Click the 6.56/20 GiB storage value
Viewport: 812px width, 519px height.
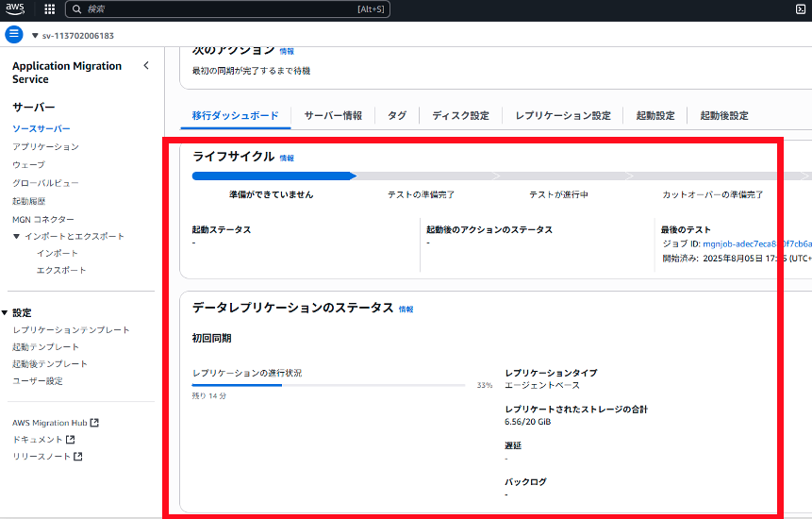tap(528, 422)
